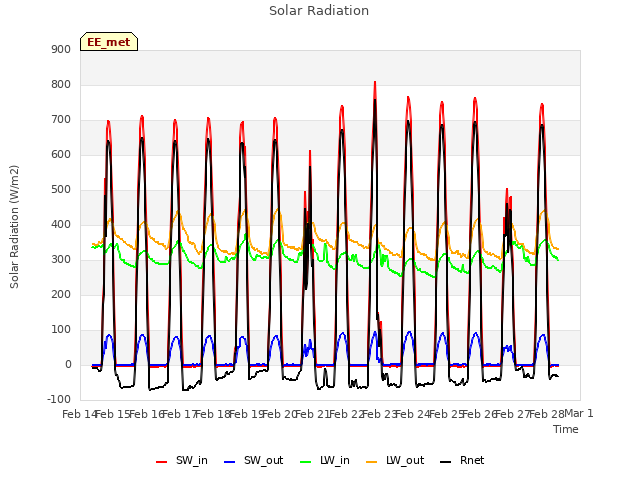
Task: Click the -100 y-axis tick label
Action: click(59, 400)
